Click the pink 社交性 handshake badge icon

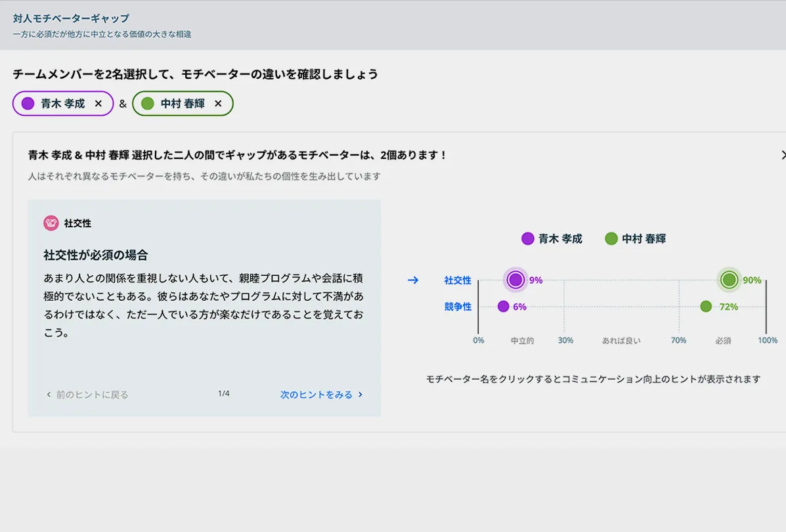pos(51,223)
